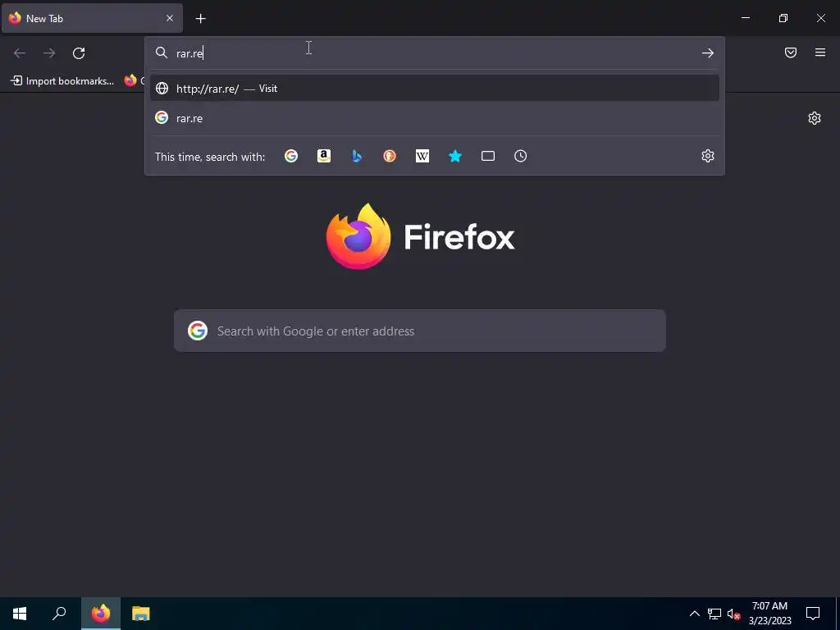Image resolution: width=840 pixels, height=630 pixels.
Task: Minimize the Firefox window
Action: [x=745, y=18]
